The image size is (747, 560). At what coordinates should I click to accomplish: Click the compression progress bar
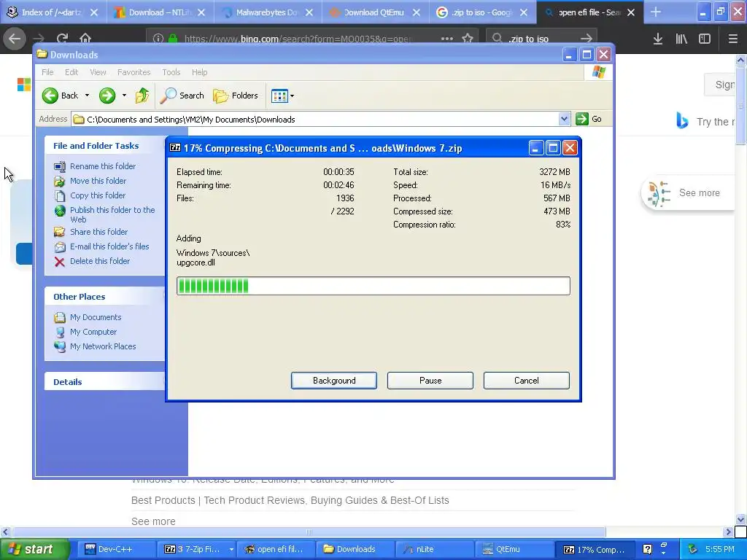[373, 286]
